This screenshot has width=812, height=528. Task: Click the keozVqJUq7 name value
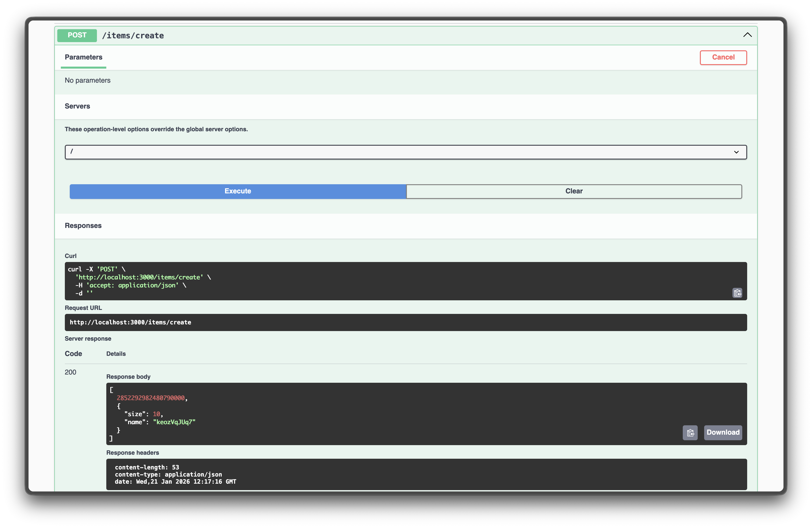[x=174, y=422]
